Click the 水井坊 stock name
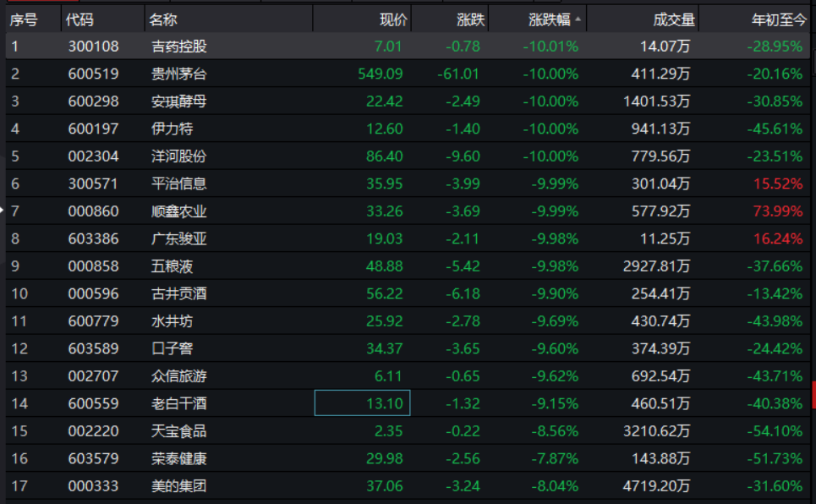This screenshot has width=816, height=504. [x=172, y=321]
